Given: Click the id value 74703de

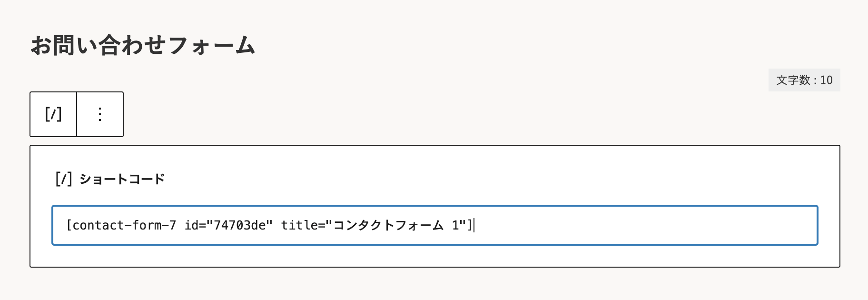Looking at the screenshot, I should pos(239,225).
